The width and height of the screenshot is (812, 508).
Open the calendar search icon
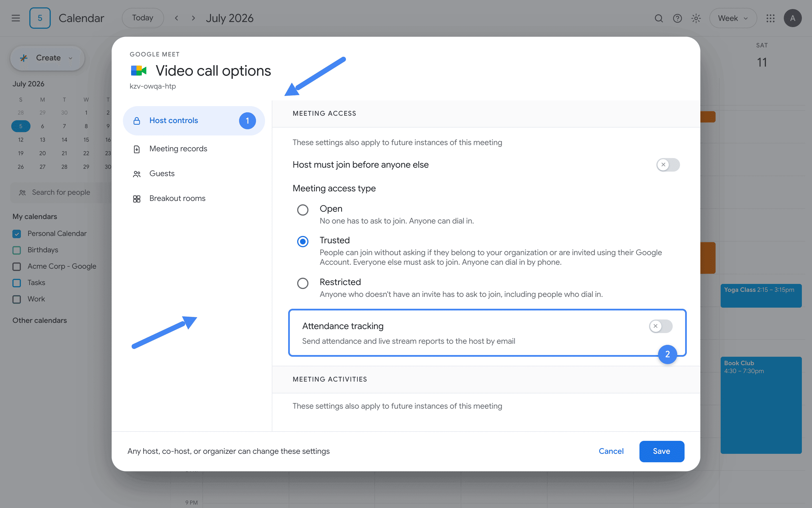click(659, 18)
